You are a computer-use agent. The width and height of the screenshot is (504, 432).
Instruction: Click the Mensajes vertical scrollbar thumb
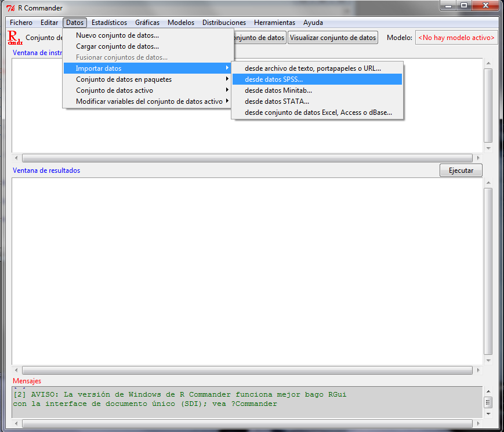click(x=488, y=402)
